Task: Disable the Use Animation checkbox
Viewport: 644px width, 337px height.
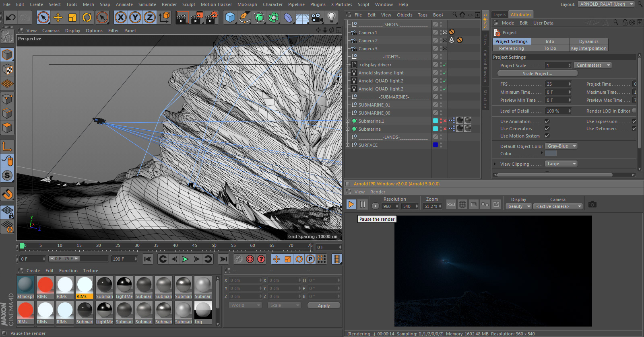Action: click(547, 121)
